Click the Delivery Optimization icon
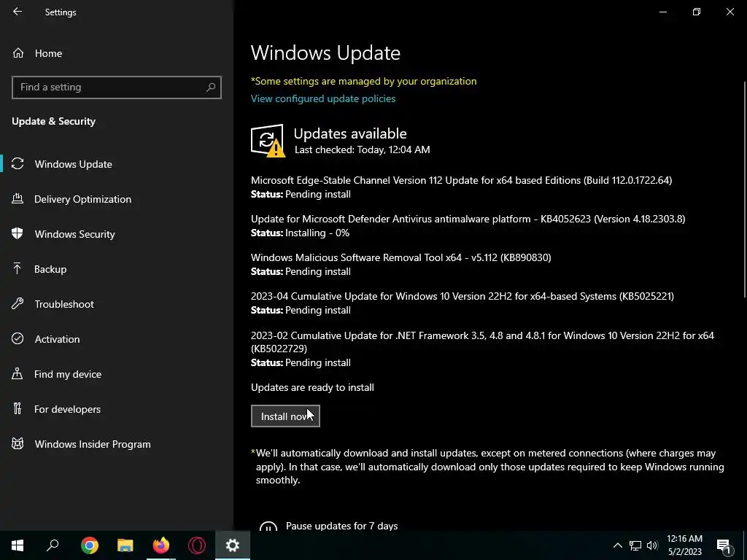The image size is (747, 560). (18, 198)
